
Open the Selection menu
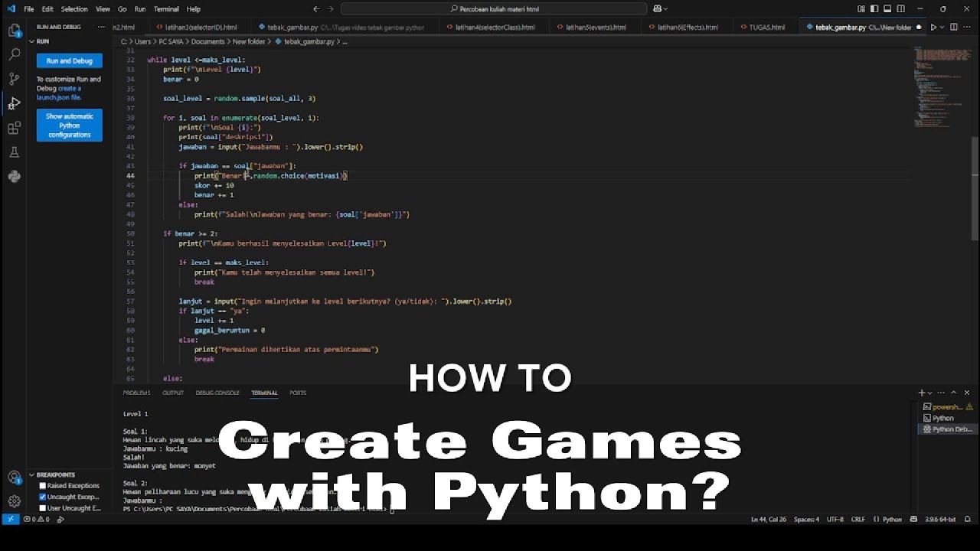[x=74, y=9]
